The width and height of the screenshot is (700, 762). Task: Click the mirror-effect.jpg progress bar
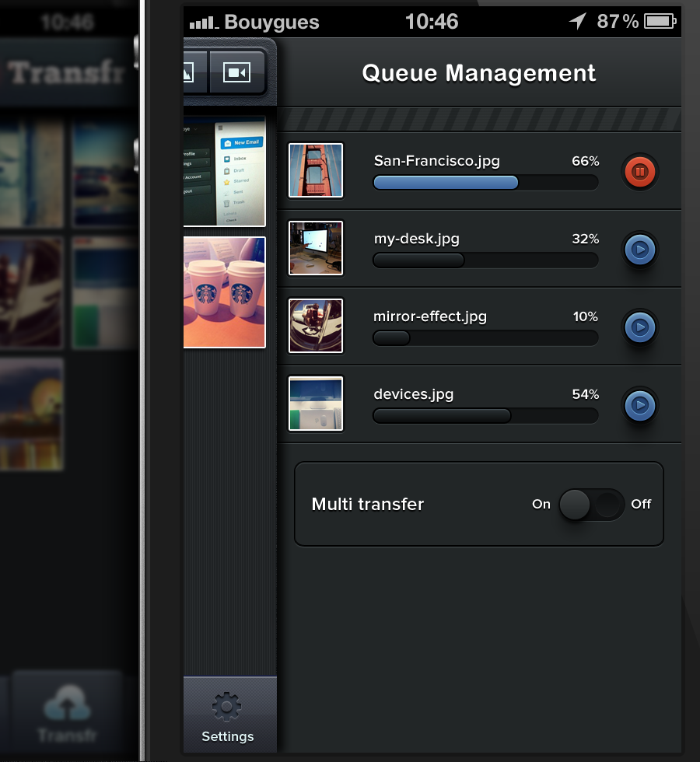(x=485, y=338)
